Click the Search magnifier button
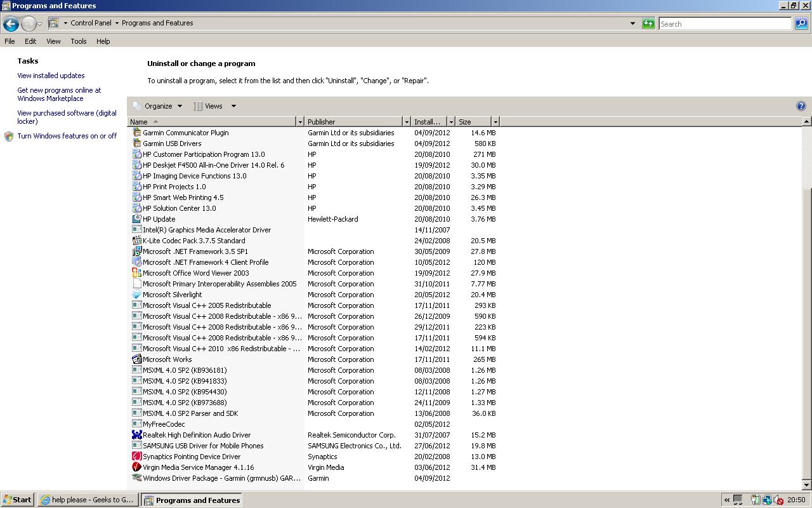 [801, 23]
